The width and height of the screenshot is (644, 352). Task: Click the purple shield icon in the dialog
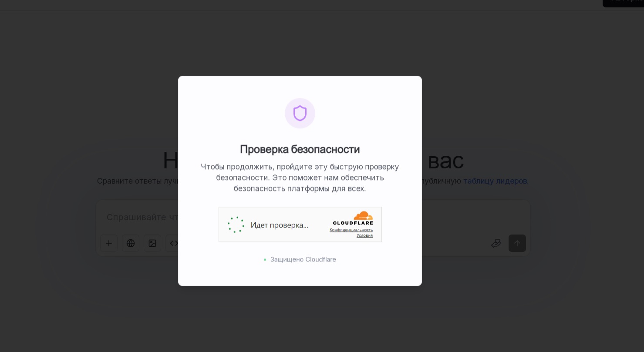[x=300, y=113]
